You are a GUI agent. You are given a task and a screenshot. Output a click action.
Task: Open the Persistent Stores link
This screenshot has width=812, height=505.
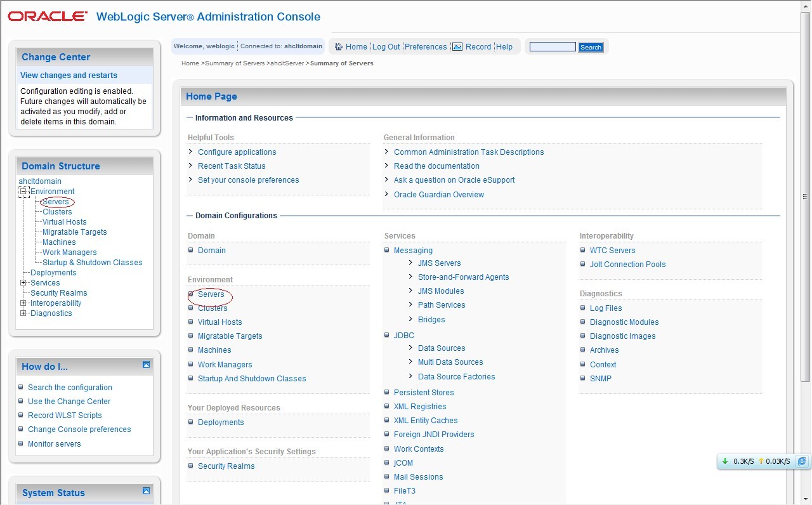click(424, 393)
